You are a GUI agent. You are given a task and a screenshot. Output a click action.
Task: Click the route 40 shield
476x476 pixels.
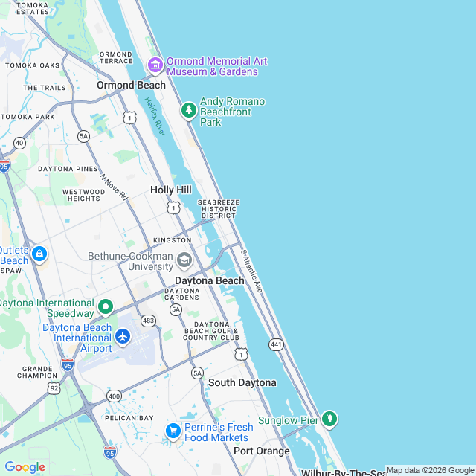click(19, 143)
